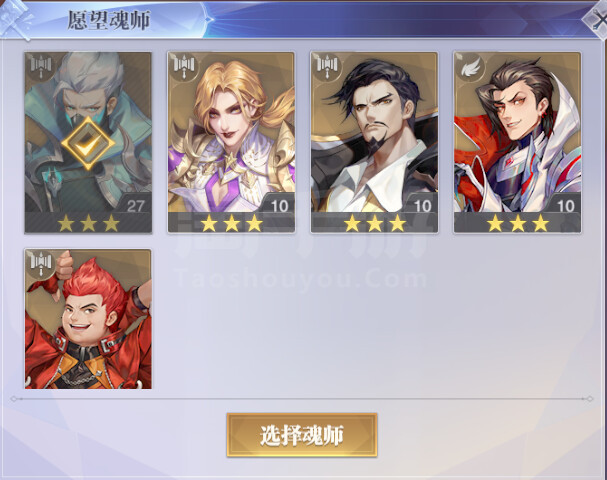The height and width of the screenshot is (480, 607).
Task: Select the red-haired chubby soul master card
Action: point(88,319)
